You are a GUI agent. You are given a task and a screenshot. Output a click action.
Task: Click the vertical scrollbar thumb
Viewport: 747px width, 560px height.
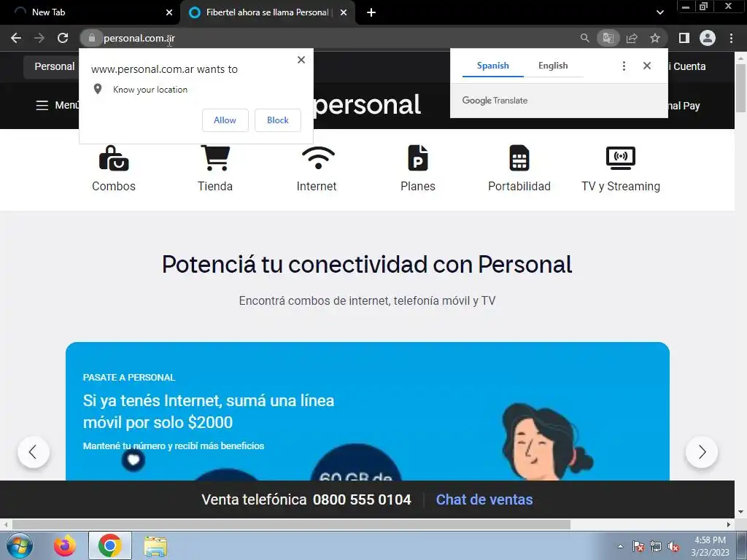coord(740,88)
